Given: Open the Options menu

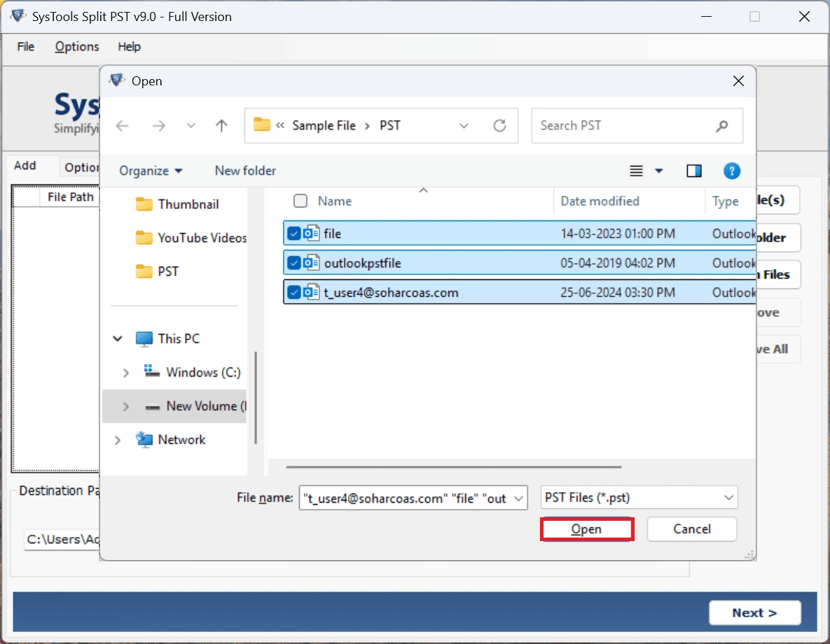Looking at the screenshot, I should click(77, 47).
